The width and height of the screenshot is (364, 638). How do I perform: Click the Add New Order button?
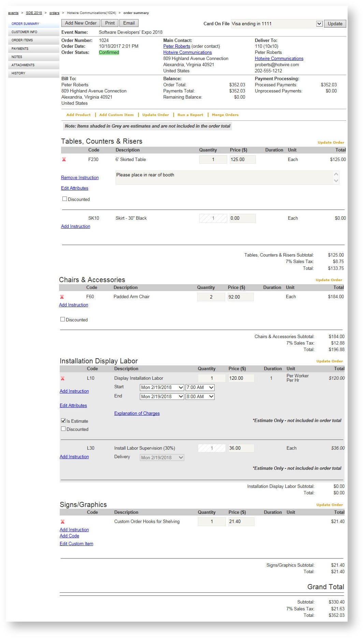click(x=81, y=23)
